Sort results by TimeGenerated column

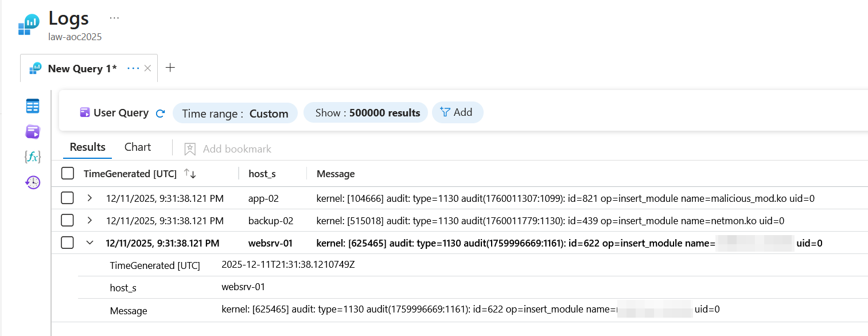click(189, 173)
